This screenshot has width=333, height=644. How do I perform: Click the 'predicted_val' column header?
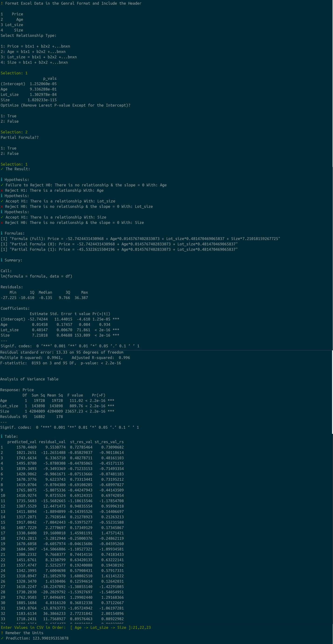click(x=22, y=442)
